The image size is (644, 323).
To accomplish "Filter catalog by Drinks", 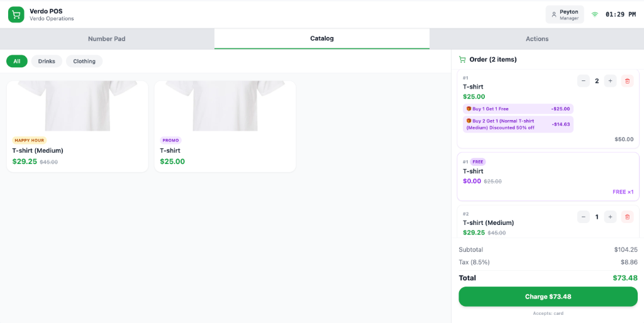I will pos(47,61).
